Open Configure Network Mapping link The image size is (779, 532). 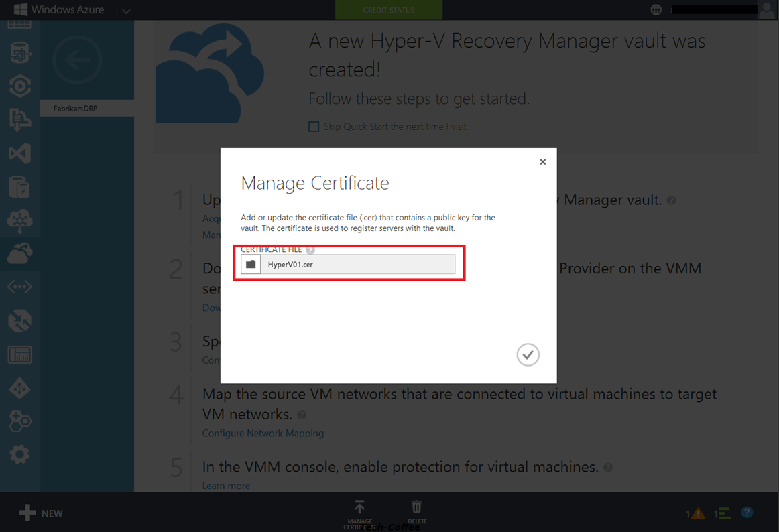pos(263,433)
